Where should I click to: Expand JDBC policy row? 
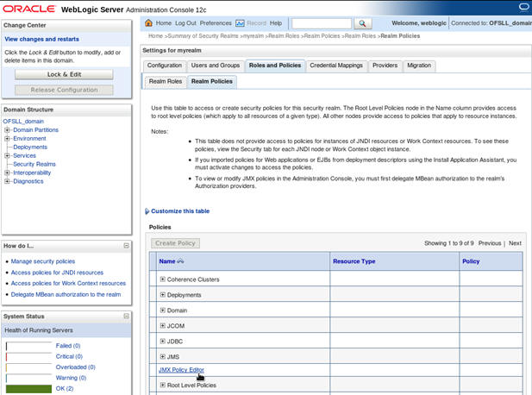(162, 341)
